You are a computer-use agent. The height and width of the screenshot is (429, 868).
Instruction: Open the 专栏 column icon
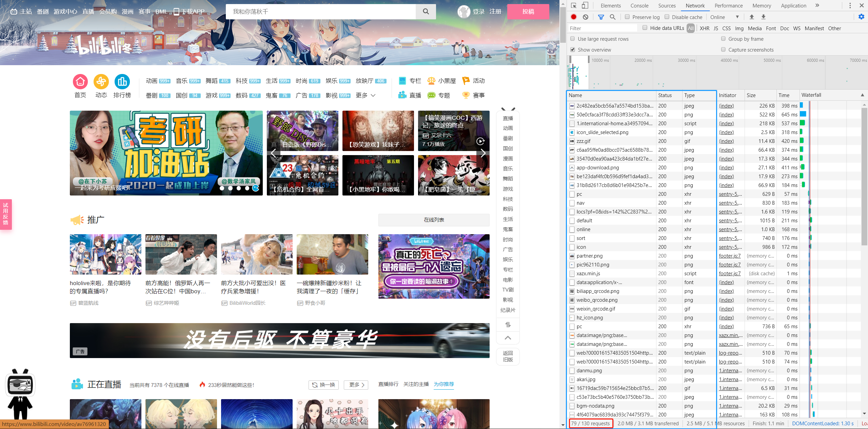tap(402, 81)
